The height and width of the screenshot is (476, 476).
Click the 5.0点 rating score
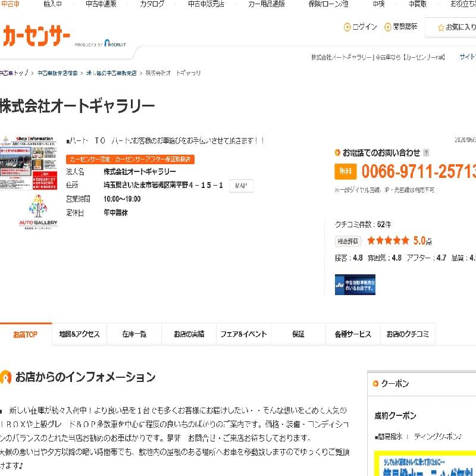tap(422, 241)
